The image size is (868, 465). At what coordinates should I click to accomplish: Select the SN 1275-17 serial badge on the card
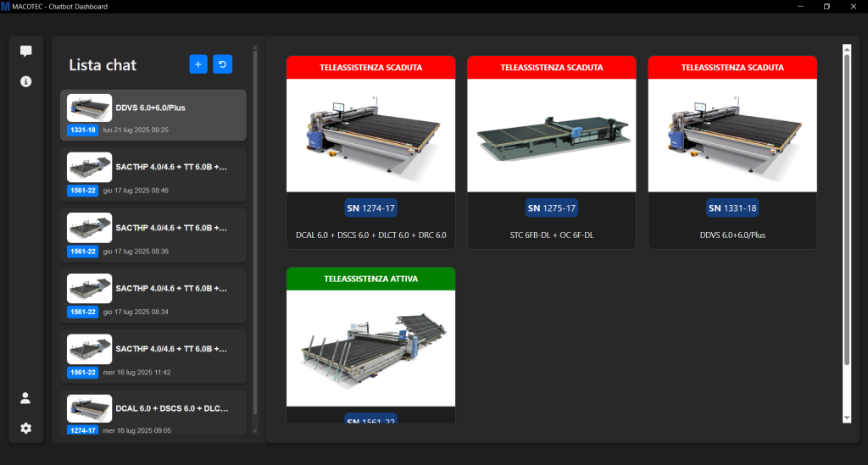[551, 208]
